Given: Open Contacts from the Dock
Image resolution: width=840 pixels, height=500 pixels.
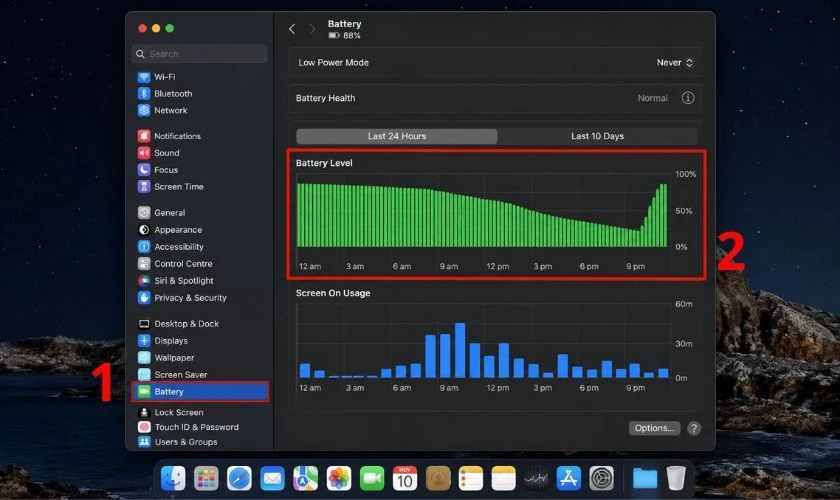Looking at the screenshot, I should coord(438,478).
